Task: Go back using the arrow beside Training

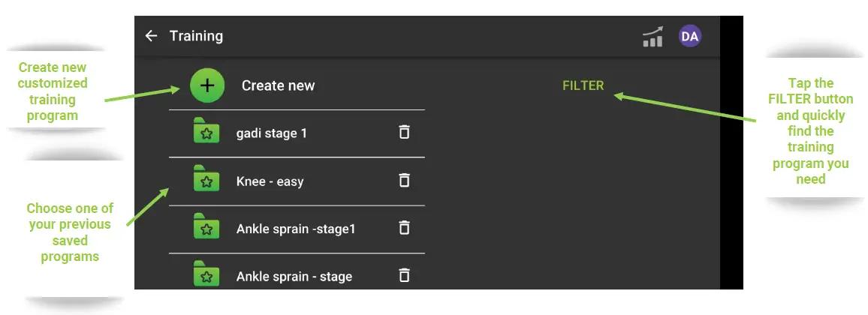Action: 152,36
